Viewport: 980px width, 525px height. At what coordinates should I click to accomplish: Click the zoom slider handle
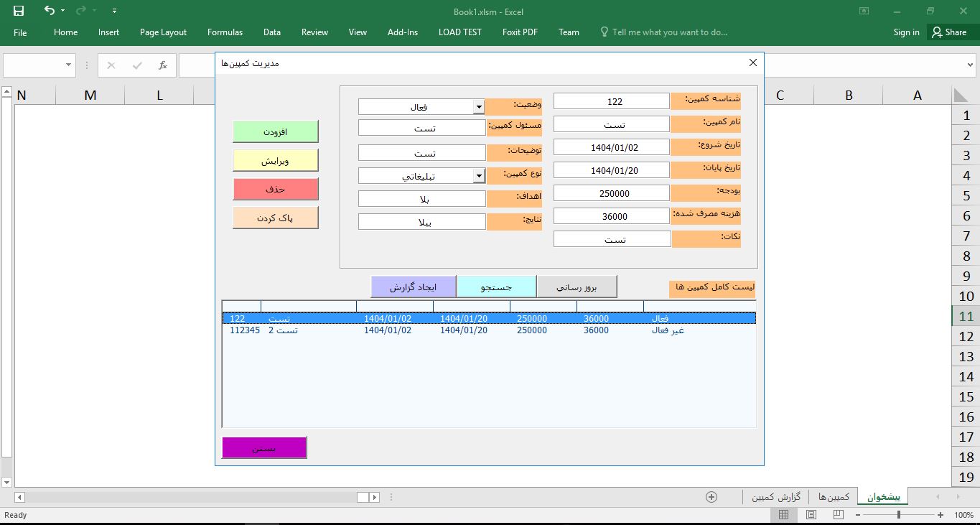coord(899,515)
